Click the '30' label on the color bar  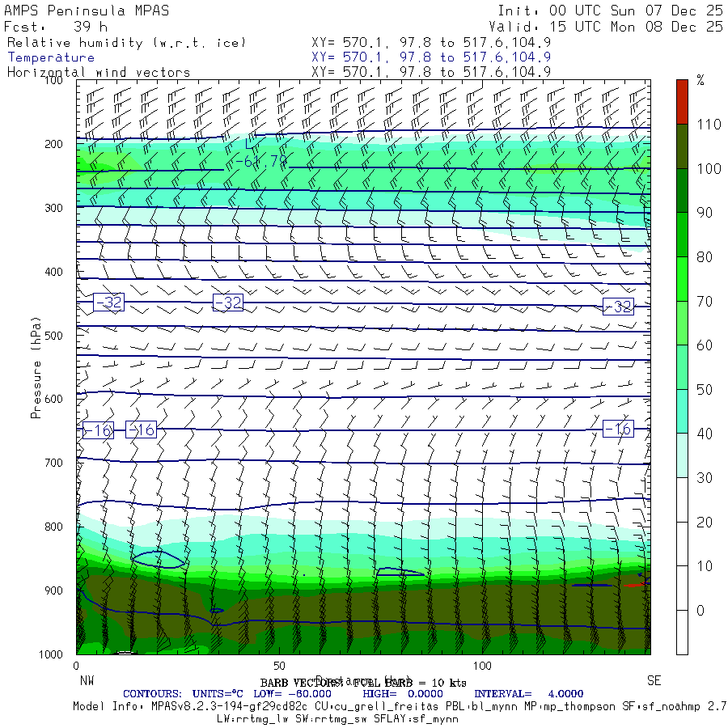(x=705, y=478)
